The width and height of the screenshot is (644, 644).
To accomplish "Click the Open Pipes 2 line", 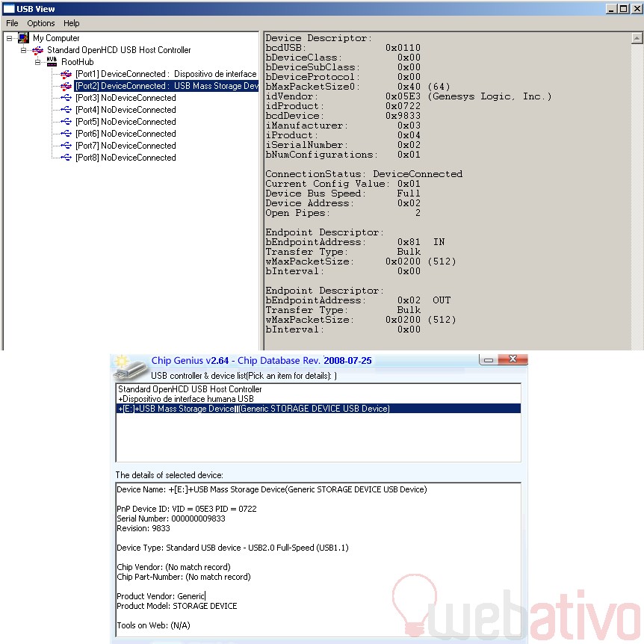I will click(x=343, y=213).
